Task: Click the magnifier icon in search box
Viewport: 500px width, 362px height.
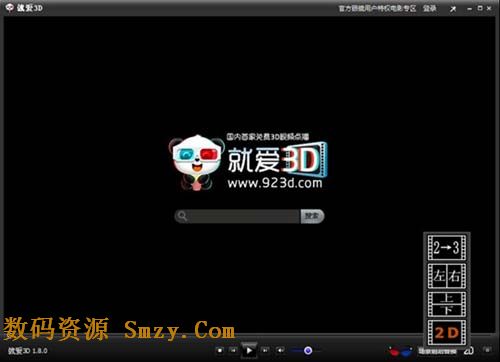Action: pyautogui.click(x=182, y=216)
